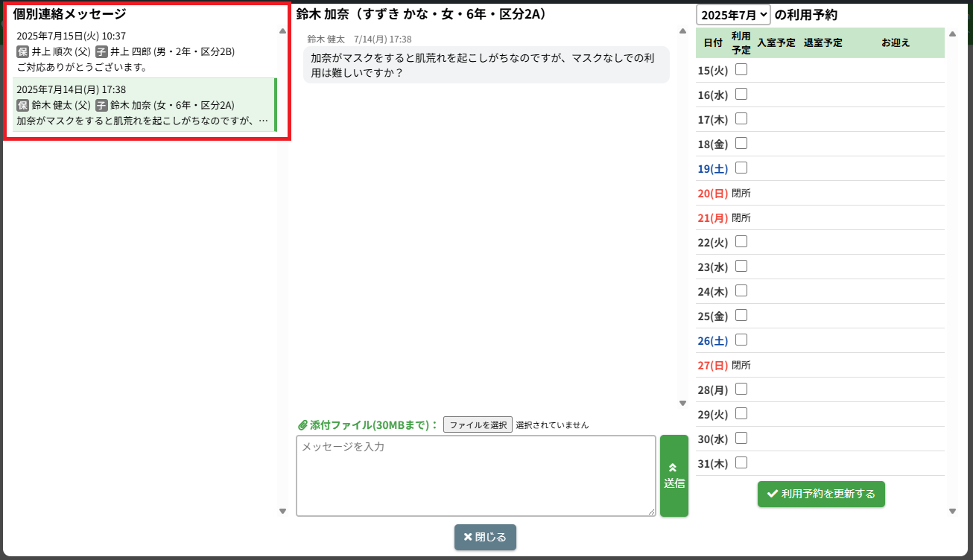Enable reservation for 19(土)
This screenshot has height=560, width=973.
pos(741,168)
